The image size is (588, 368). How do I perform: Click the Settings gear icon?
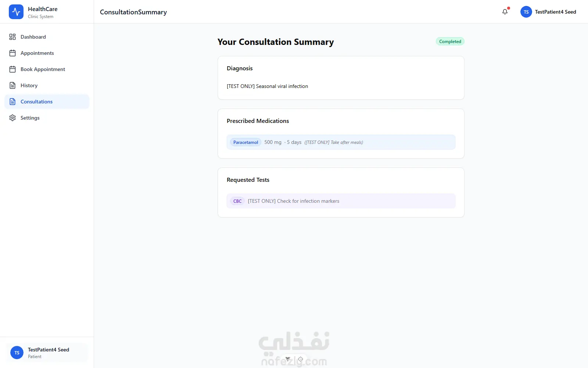12,118
